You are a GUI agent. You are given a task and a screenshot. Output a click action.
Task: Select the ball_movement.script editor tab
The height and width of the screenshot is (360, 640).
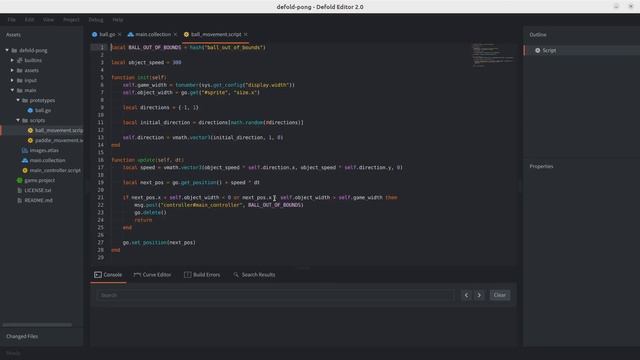click(x=216, y=35)
